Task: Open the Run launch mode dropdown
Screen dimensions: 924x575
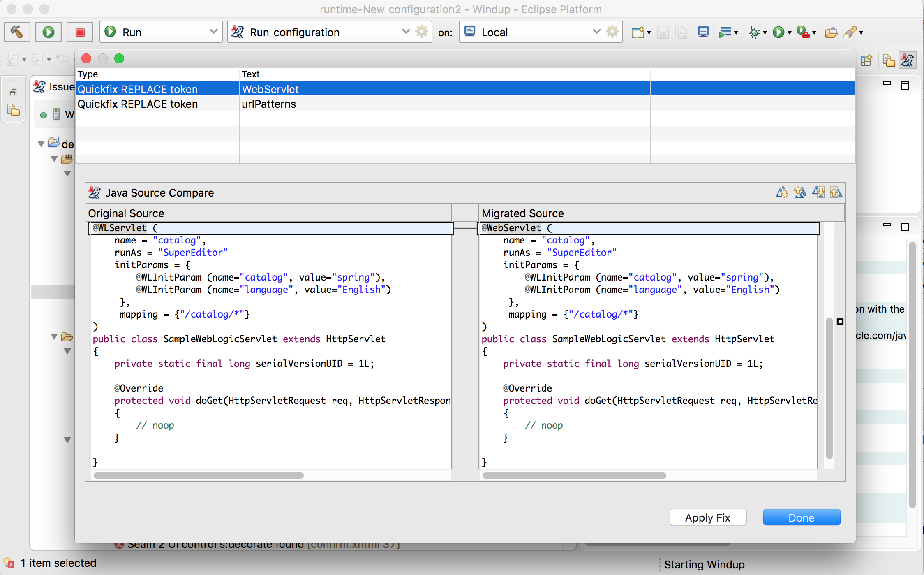Action: tap(213, 32)
